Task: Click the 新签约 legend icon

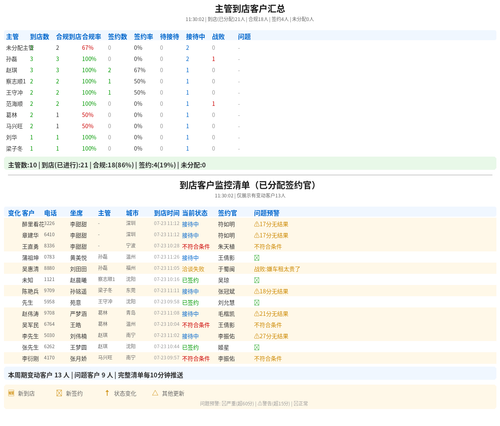Action: pyautogui.click(x=59, y=393)
